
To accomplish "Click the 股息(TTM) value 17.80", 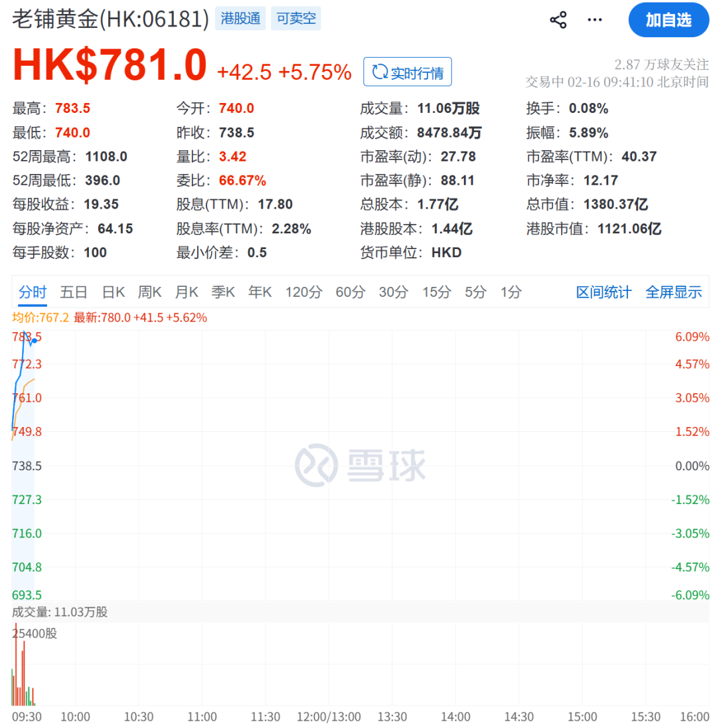I will (x=276, y=205).
